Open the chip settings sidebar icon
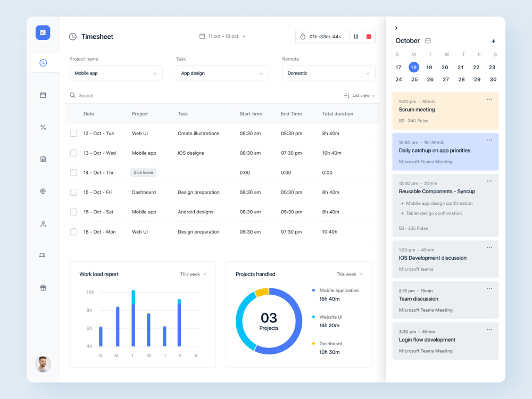Screen dimensions: 532x399 43,191
